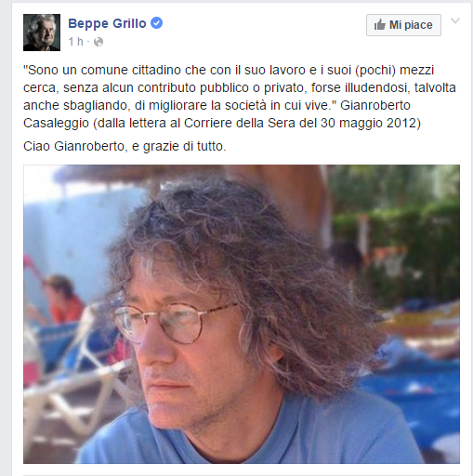This screenshot has width=473, height=476.
Task: Click the Beppe Grillo page name
Action: 107,23
